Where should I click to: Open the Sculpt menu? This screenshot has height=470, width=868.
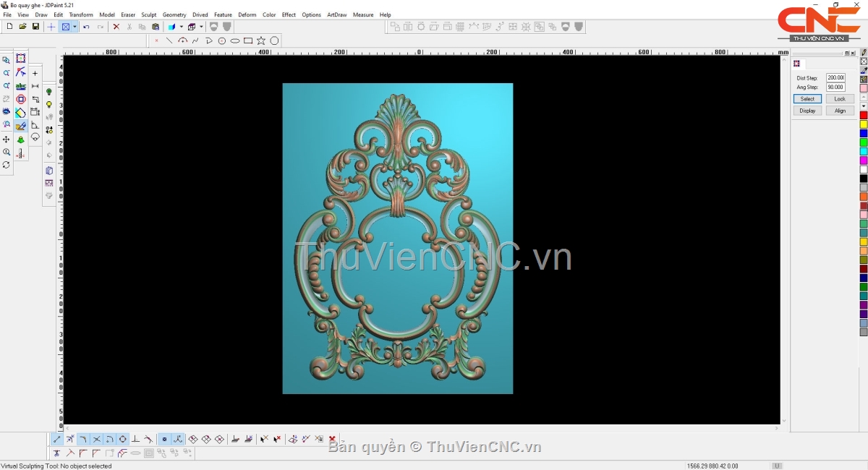coord(148,14)
